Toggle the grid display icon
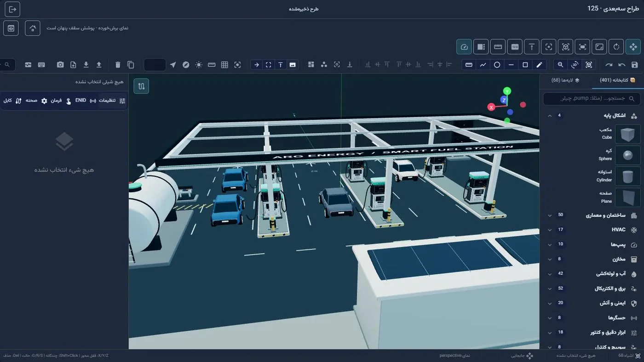Screen dimensions: 644x362 (224, 65)
